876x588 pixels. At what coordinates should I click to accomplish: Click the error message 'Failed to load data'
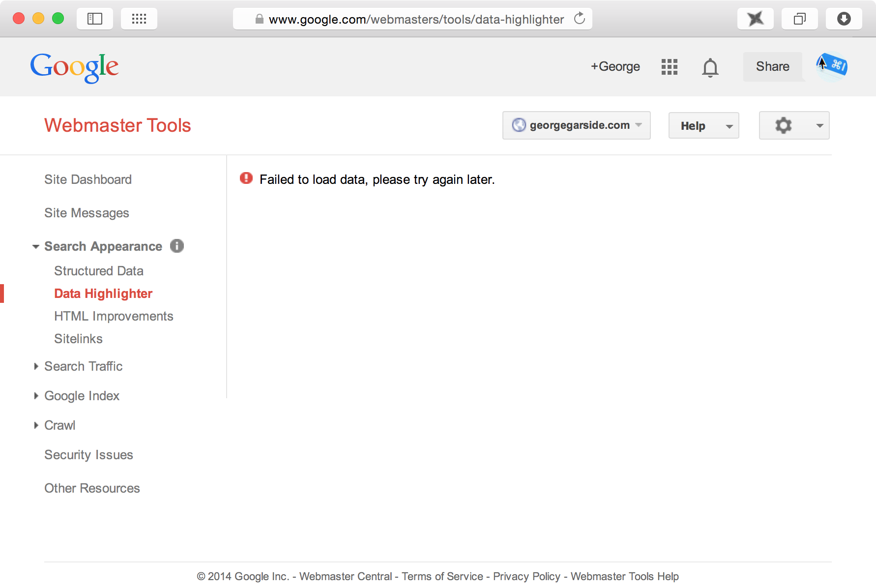(377, 179)
